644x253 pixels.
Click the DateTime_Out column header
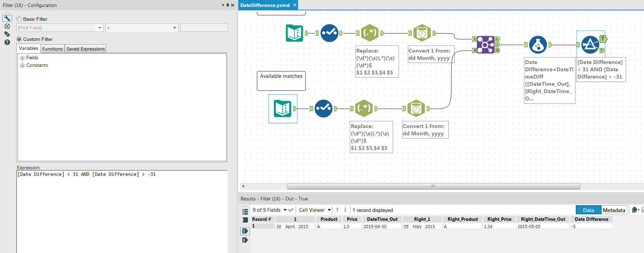(382, 219)
